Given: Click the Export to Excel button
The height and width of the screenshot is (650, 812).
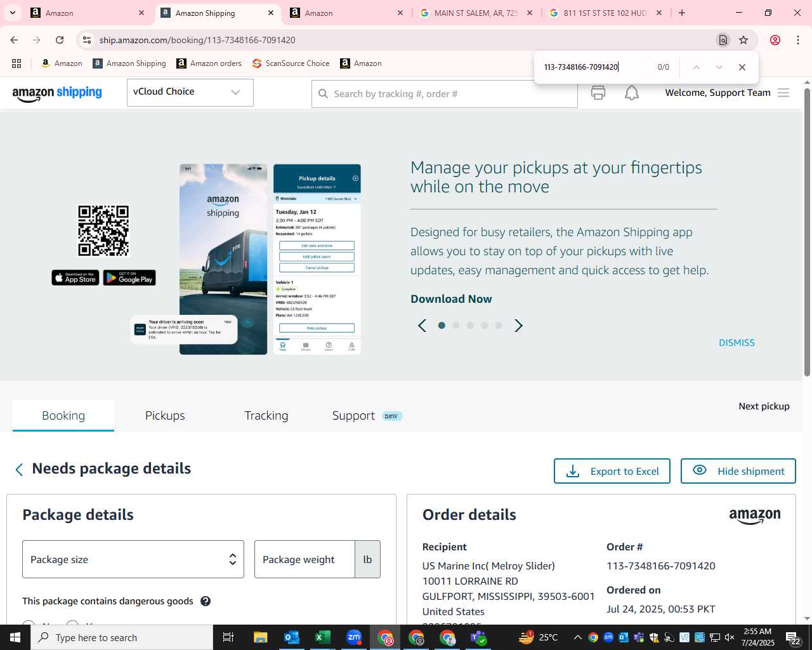Looking at the screenshot, I should point(612,471).
